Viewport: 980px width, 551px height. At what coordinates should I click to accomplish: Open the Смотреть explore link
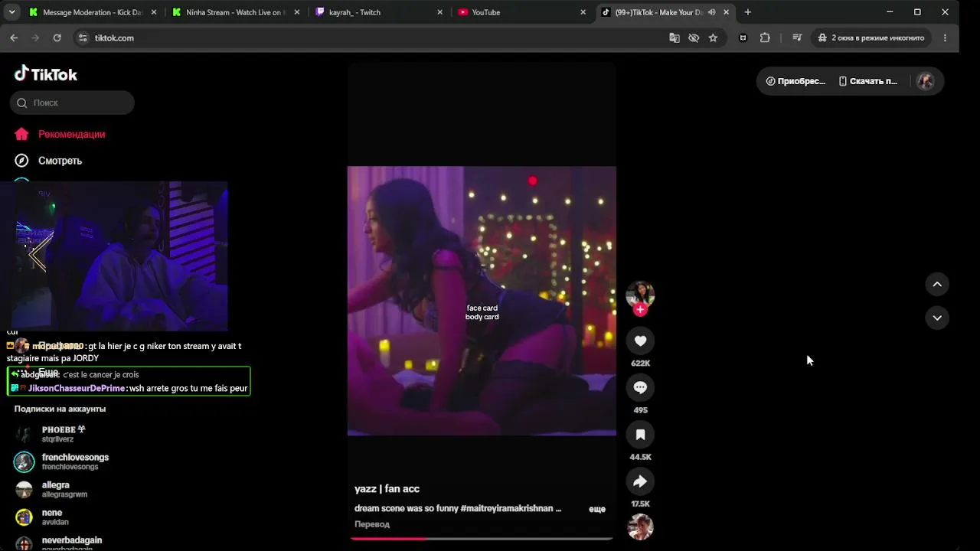coord(60,161)
